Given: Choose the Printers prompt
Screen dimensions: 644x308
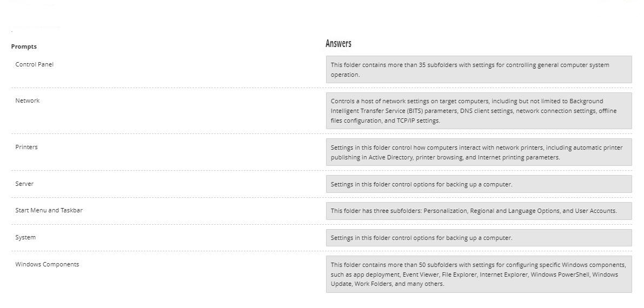Looking at the screenshot, I should (x=26, y=147).
